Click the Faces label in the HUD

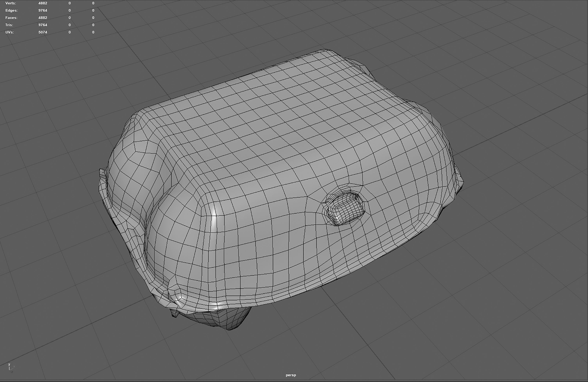point(11,17)
